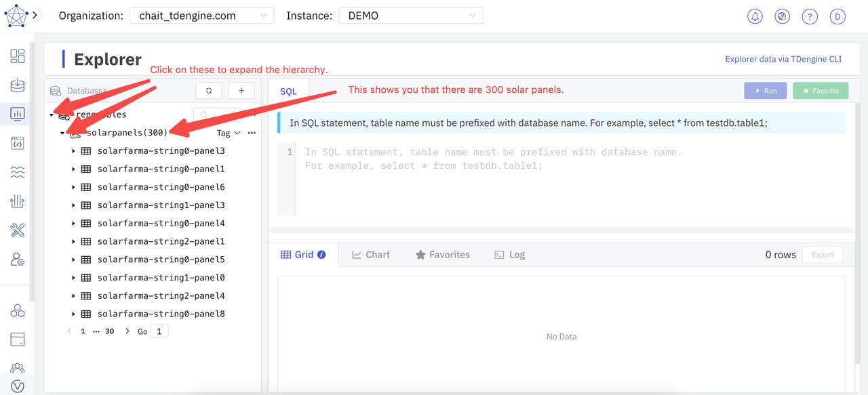
Task: Click the Run button
Action: coord(765,91)
